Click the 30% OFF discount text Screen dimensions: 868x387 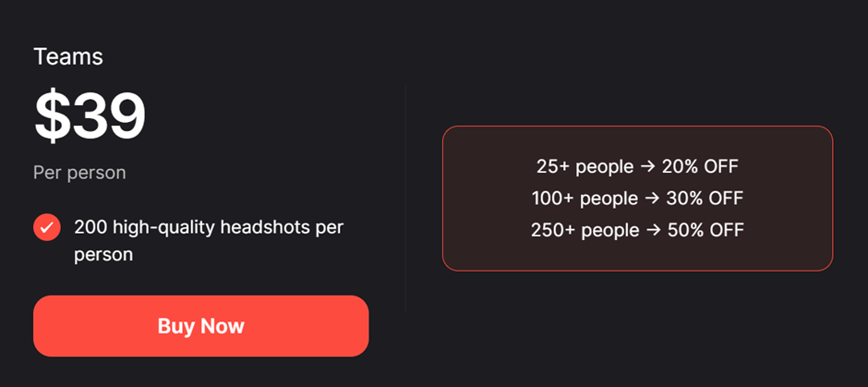705,199
